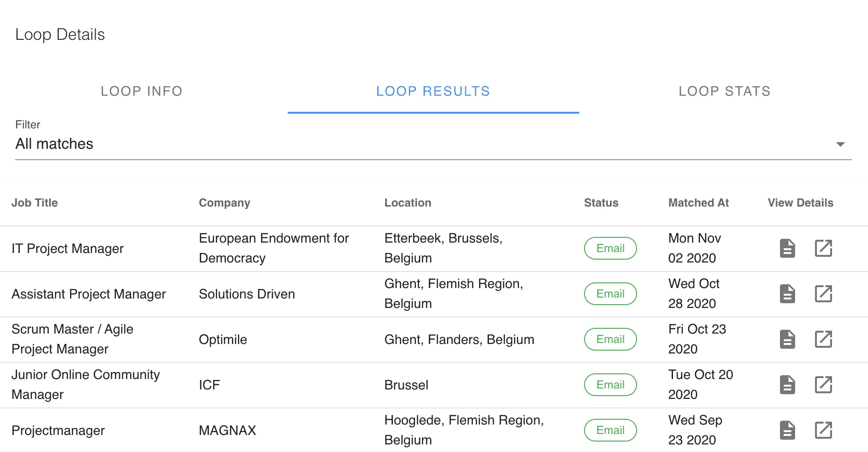The height and width of the screenshot is (452, 868).
Task: Open external link for Optimile job
Action: pos(824,339)
